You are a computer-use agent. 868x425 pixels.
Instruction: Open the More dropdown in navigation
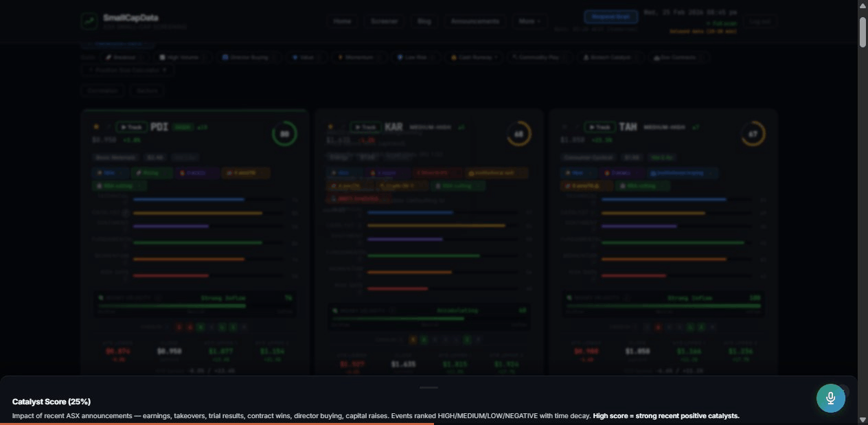pos(529,21)
